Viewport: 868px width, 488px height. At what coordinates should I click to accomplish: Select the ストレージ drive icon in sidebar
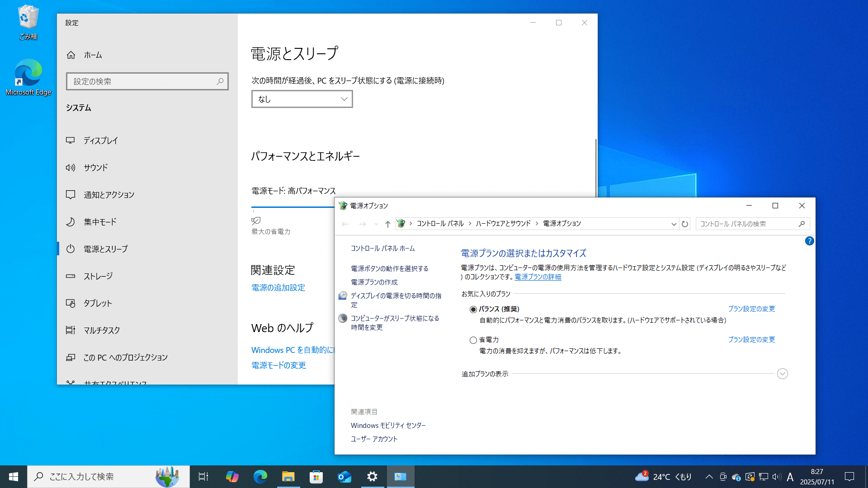[71, 276]
